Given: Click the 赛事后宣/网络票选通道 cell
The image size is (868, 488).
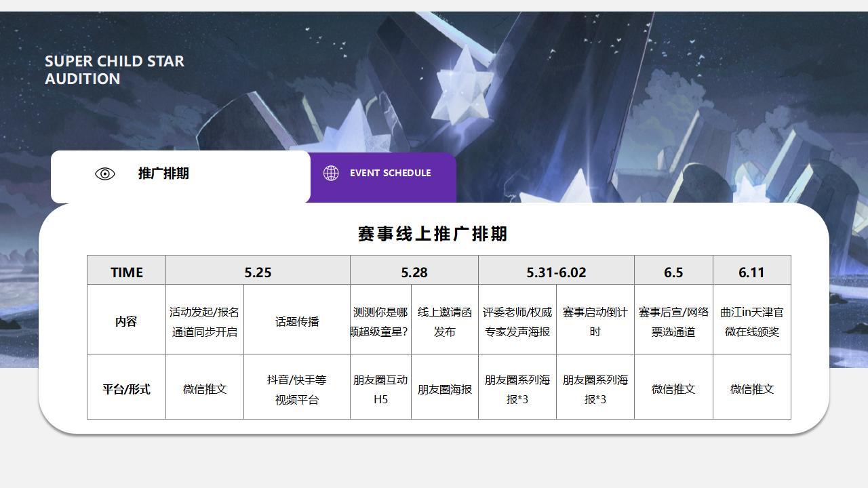Looking at the screenshot, I should tap(674, 320).
